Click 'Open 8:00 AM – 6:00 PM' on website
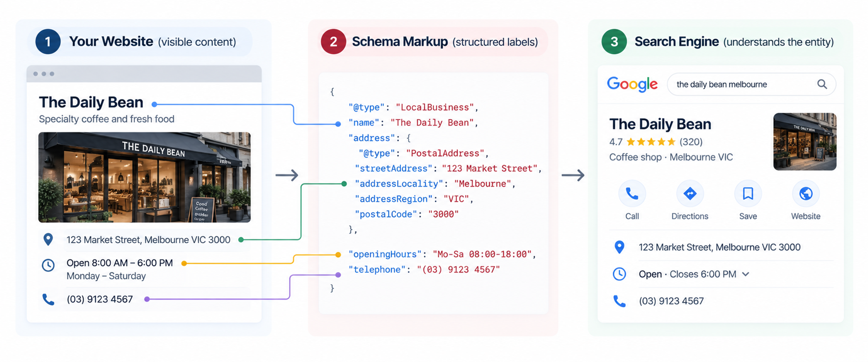 point(120,263)
